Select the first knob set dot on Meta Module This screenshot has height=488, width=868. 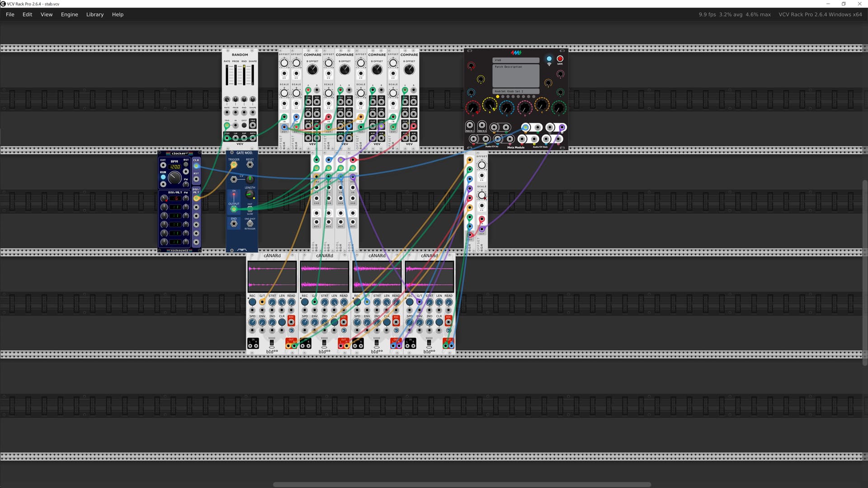498,97
